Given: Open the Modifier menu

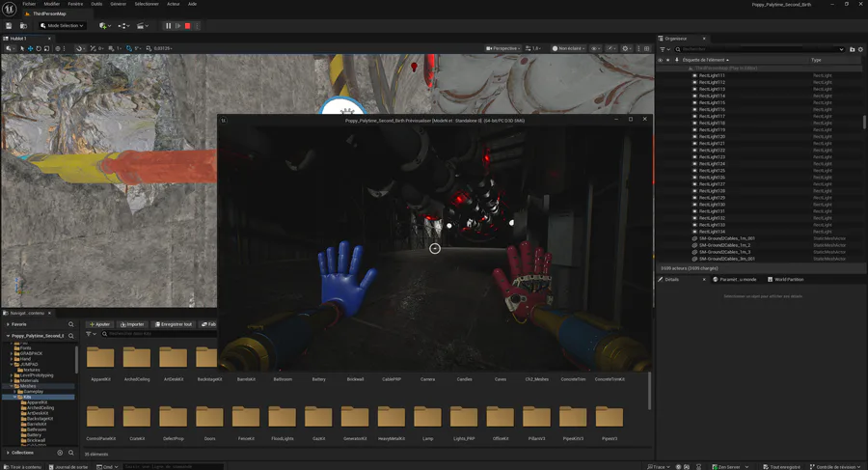Looking at the screenshot, I should (51, 4).
